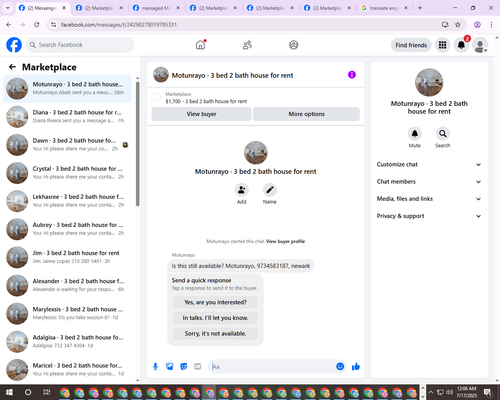The height and width of the screenshot is (400, 500).
Task: Expand Chat members section
Action: (429, 182)
